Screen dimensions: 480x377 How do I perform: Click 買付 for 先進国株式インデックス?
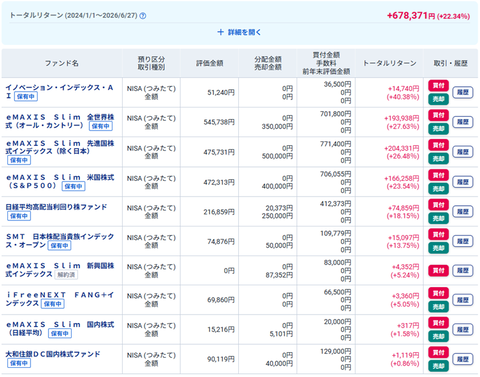(438, 145)
